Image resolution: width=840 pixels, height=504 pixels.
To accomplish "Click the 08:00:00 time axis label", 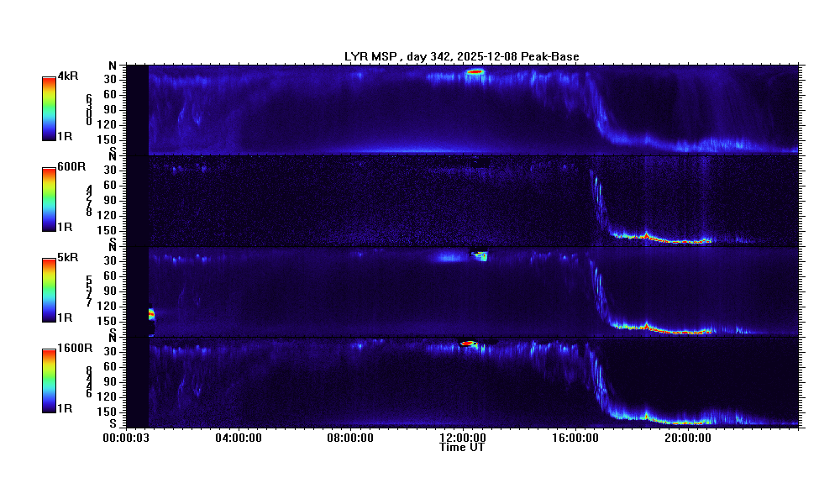I will pos(350,438).
